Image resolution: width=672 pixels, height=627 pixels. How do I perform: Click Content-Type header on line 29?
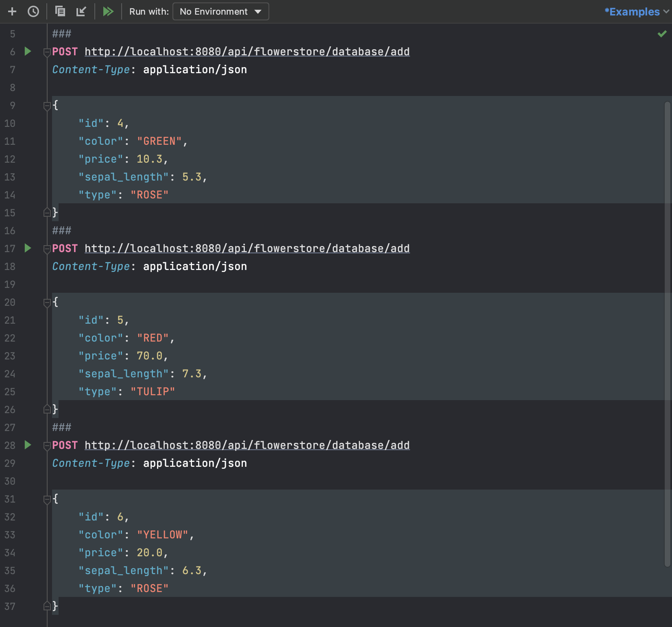tap(91, 463)
